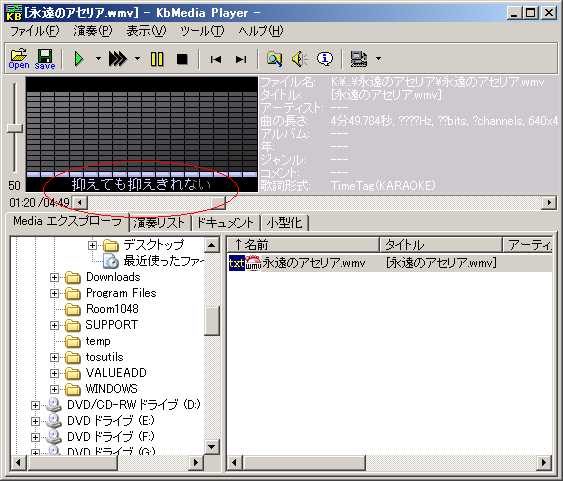Expand the SUPPORT folder node

[x=54, y=326]
